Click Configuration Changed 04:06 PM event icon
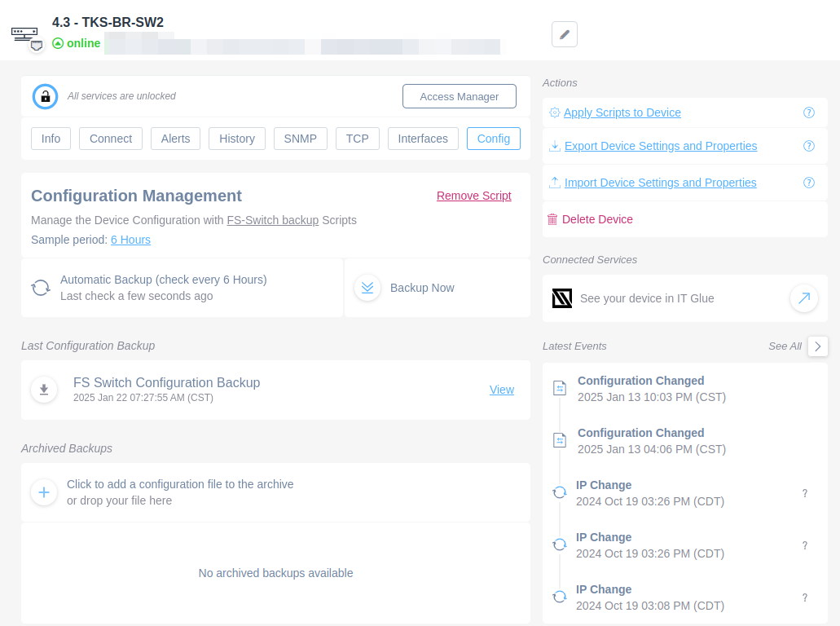This screenshot has height=626, width=840. 559,440
